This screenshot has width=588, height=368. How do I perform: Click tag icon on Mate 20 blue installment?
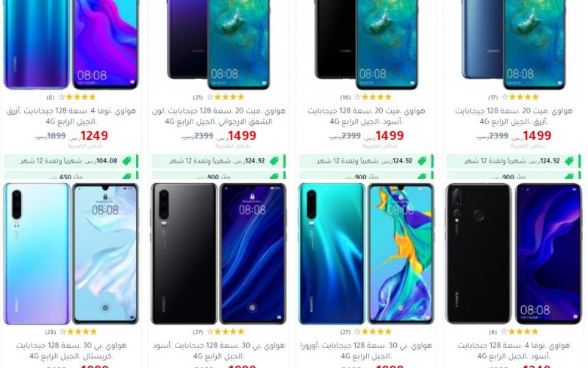point(569,161)
